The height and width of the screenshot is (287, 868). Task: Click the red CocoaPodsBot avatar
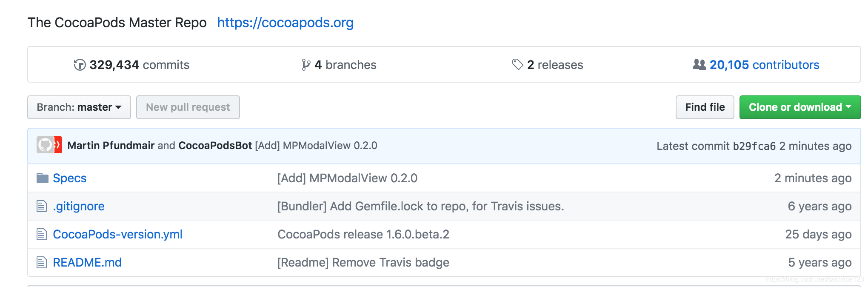pos(58,145)
